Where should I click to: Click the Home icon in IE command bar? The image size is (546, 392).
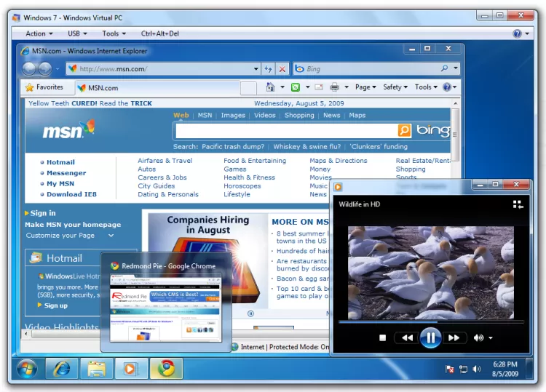coord(270,87)
